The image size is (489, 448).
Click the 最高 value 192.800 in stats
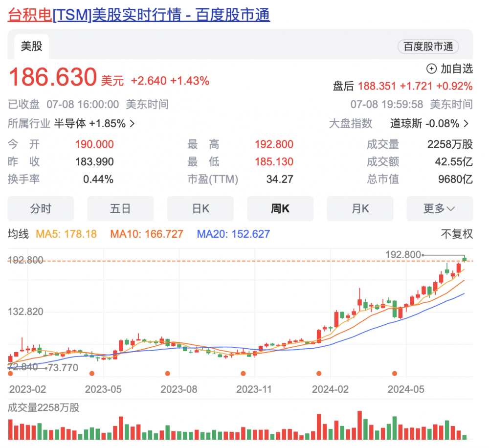274,144
